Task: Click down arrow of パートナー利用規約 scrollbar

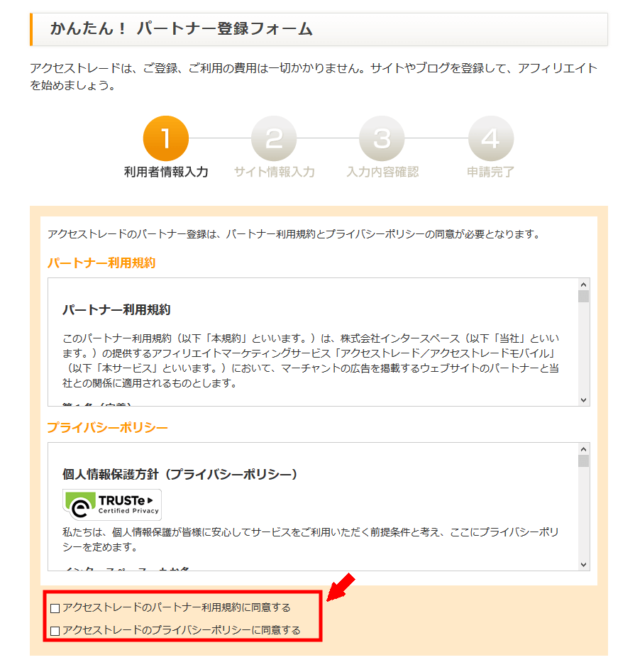Action: (x=583, y=400)
